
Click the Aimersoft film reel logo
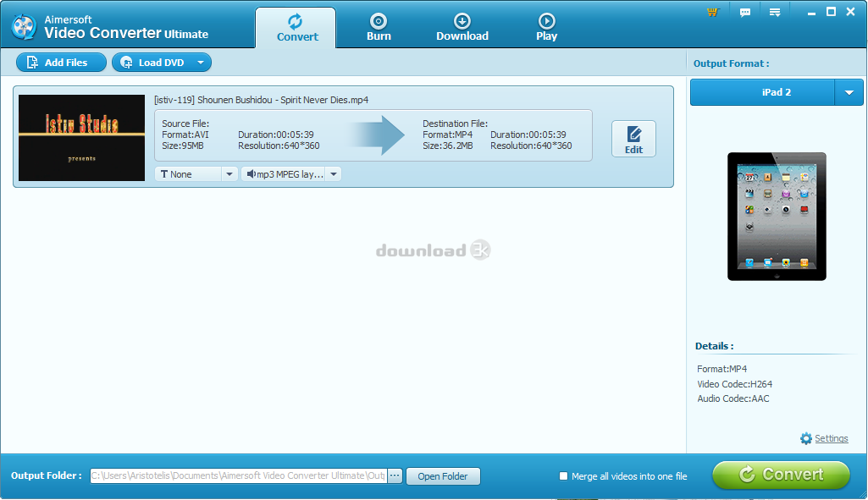(x=24, y=26)
